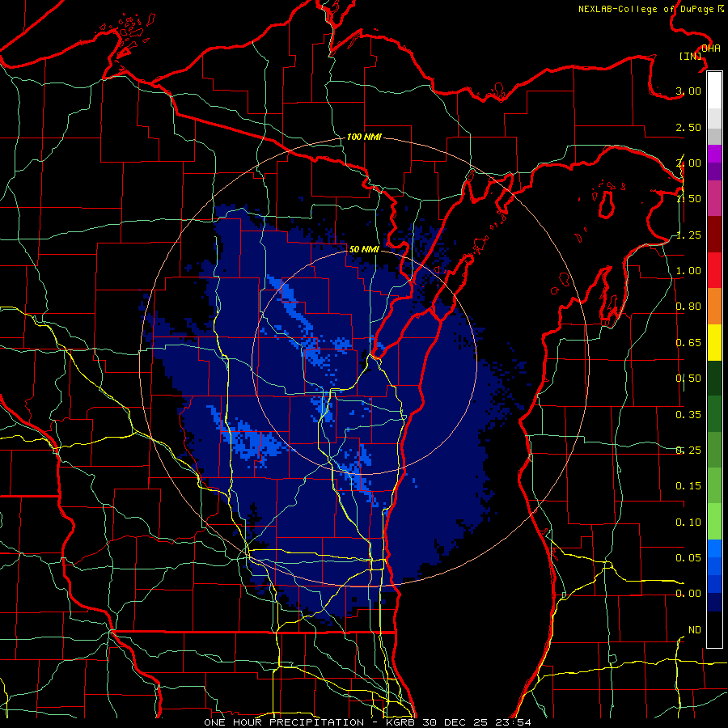Select the yellow swatch on the color bar

pos(714,342)
